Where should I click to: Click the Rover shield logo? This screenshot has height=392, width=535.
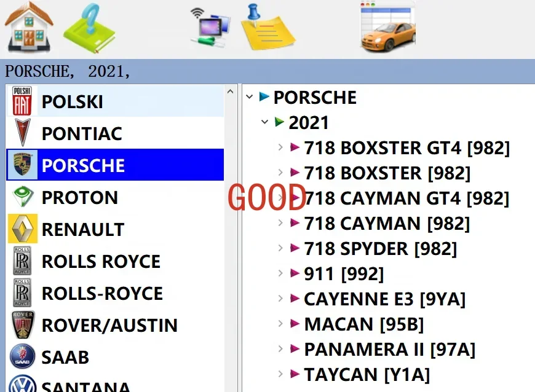tap(23, 324)
